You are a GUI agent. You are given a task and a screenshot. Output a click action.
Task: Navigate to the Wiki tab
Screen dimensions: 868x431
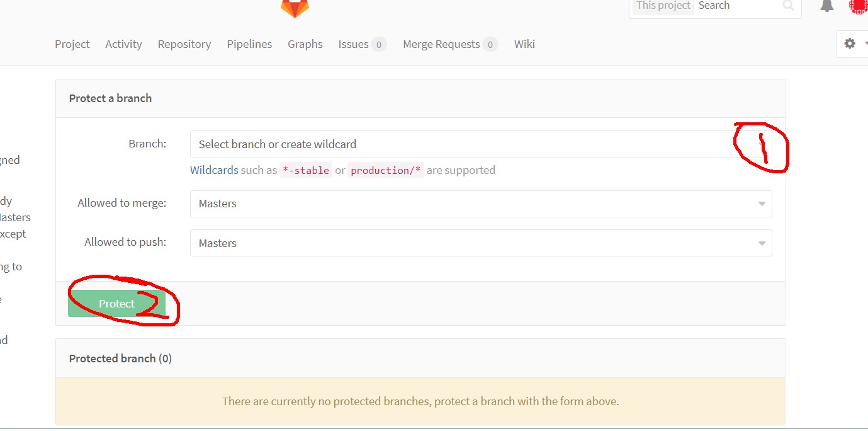point(524,44)
